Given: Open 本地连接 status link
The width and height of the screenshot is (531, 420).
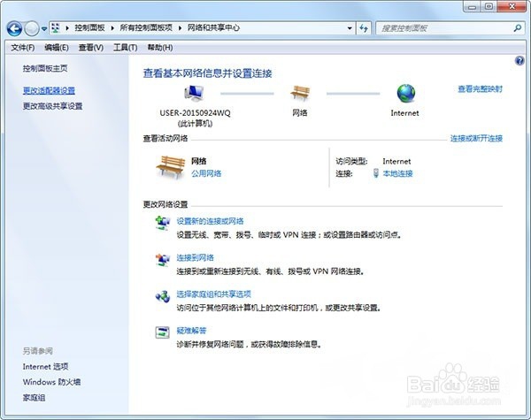Looking at the screenshot, I should click(397, 173).
